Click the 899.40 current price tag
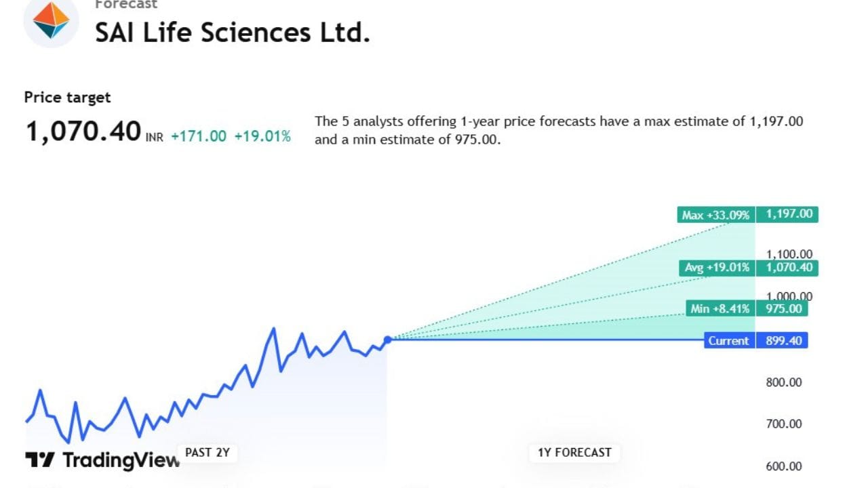This screenshot has height=488, width=868. pyautogui.click(x=783, y=341)
